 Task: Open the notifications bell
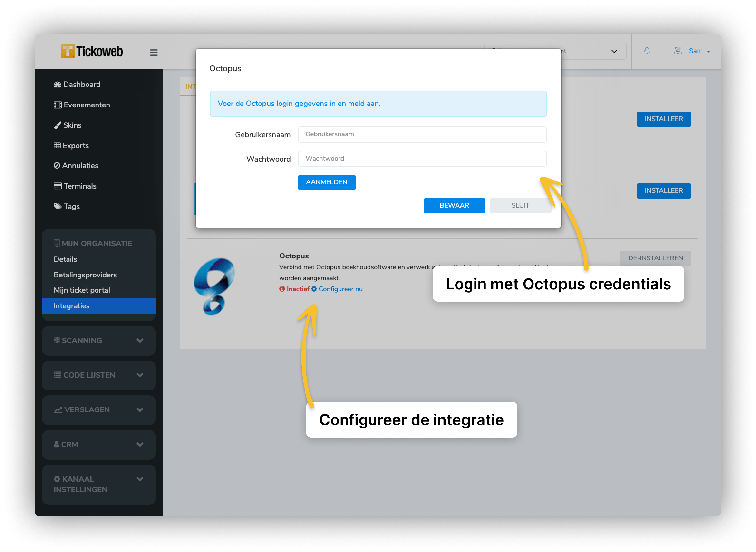point(647,51)
